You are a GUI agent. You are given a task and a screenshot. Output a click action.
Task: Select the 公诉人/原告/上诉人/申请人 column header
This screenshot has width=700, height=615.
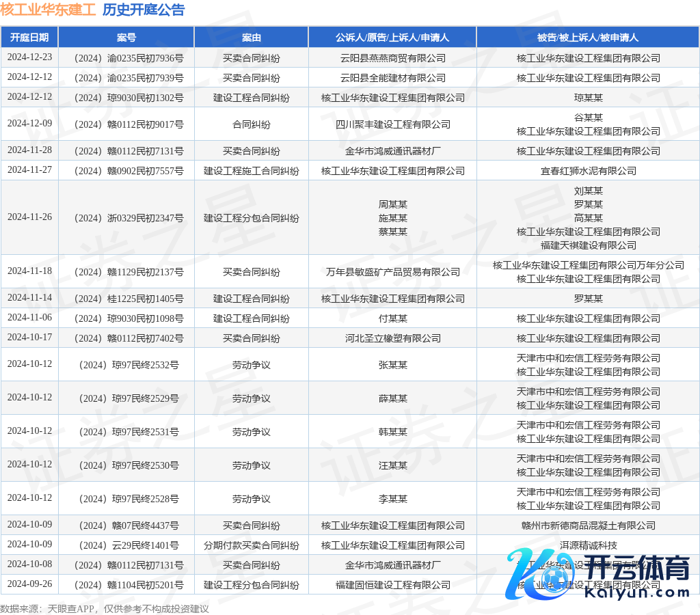392,38
